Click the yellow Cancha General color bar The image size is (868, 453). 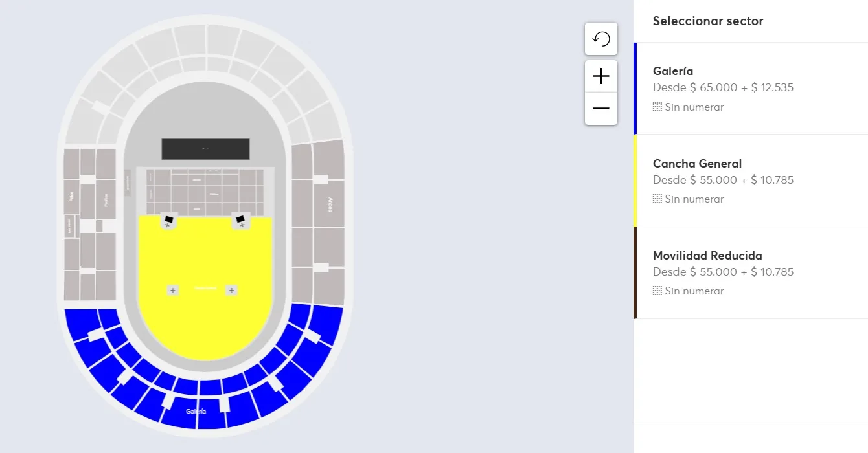pos(635,180)
